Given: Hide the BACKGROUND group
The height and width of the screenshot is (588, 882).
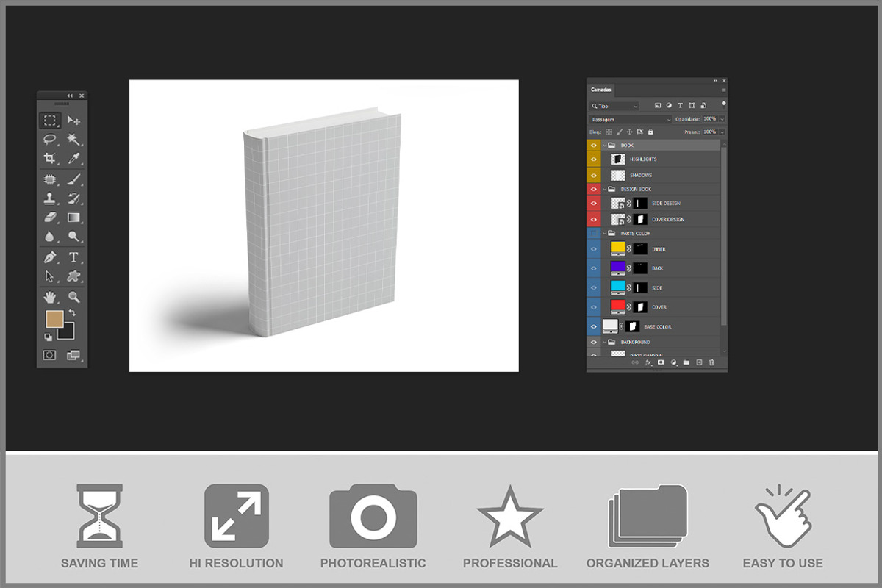Looking at the screenshot, I should [594, 342].
